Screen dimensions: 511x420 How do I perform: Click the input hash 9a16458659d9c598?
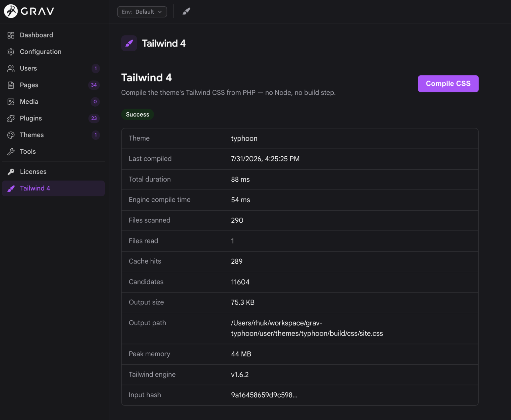264,395
